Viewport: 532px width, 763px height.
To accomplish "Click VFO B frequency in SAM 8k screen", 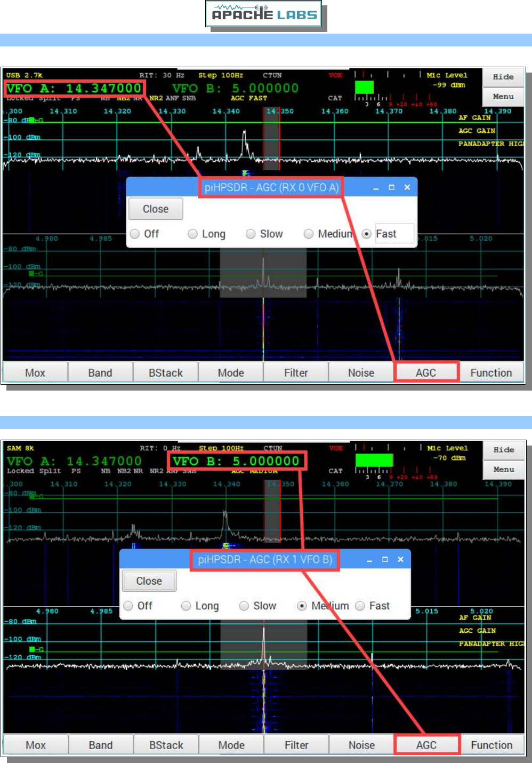I will (x=236, y=461).
